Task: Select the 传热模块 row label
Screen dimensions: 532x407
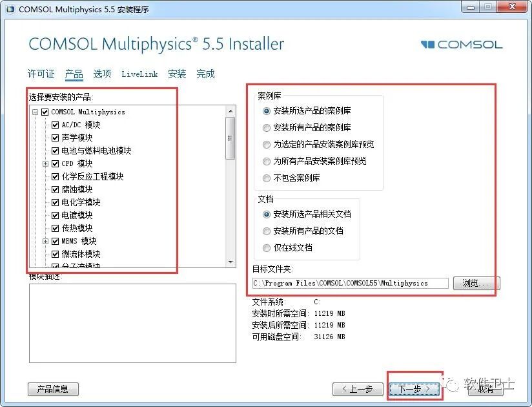Action: click(77, 228)
